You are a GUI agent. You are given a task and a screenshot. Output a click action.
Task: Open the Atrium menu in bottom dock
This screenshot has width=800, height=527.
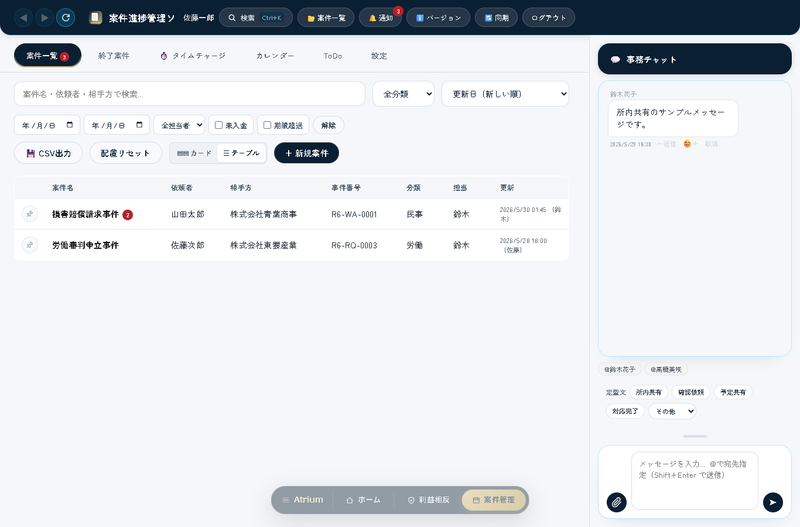point(303,500)
